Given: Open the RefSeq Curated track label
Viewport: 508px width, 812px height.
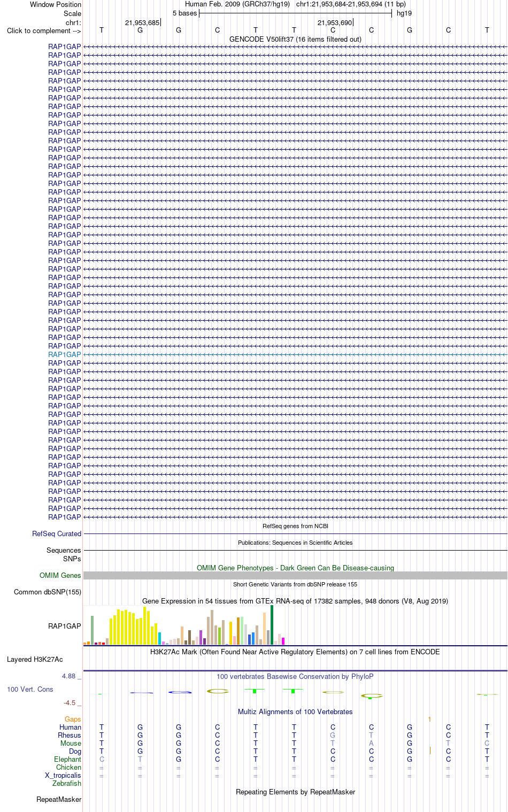Looking at the screenshot, I should tap(57, 533).
